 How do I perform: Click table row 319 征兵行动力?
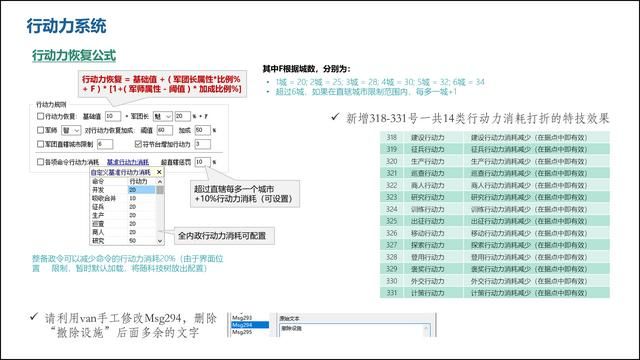click(495, 149)
